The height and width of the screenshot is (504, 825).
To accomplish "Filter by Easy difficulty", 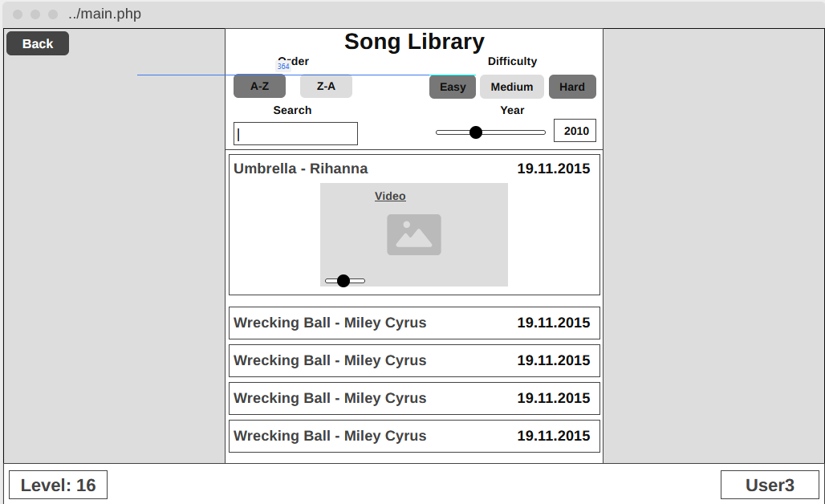I will pyautogui.click(x=453, y=87).
